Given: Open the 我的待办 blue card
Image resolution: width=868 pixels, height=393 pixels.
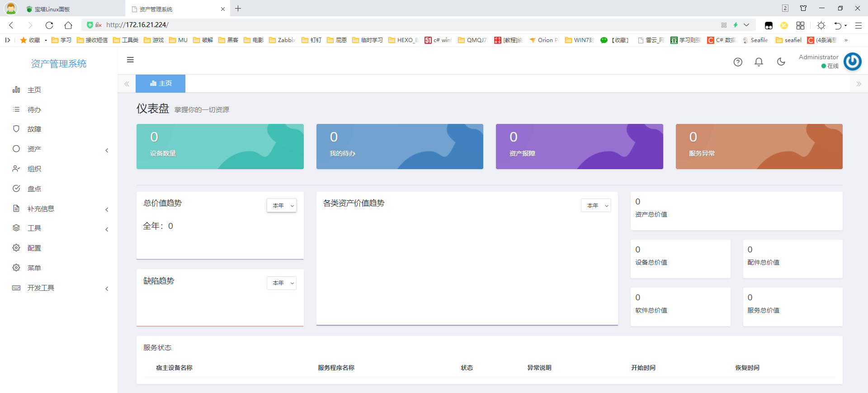Looking at the screenshot, I should [x=400, y=147].
